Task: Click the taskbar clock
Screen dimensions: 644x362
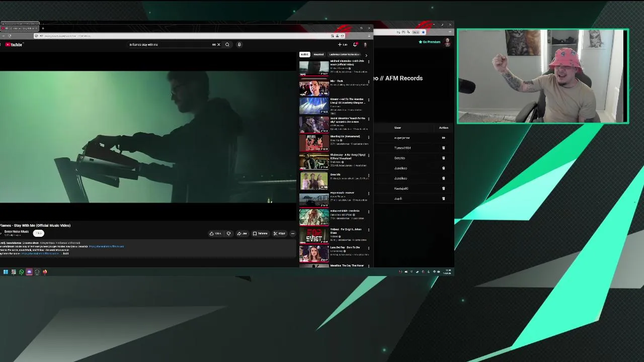Action: (x=448, y=271)
